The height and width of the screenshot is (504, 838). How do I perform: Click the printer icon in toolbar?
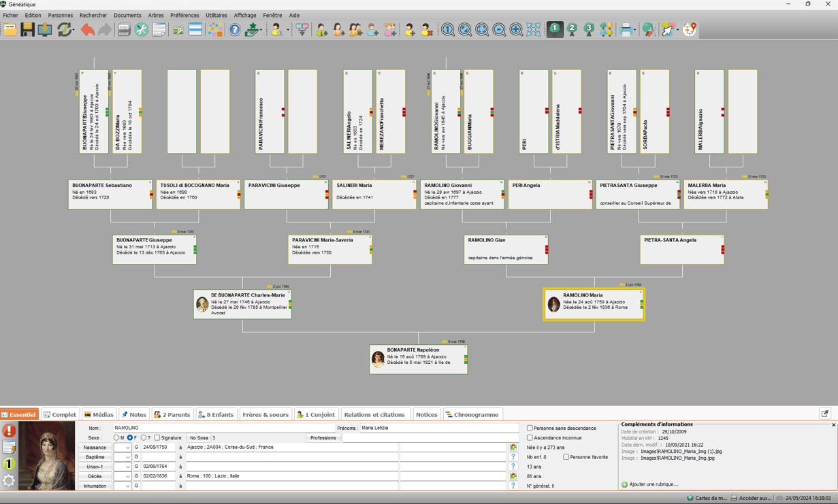click(x=627, y=30)
